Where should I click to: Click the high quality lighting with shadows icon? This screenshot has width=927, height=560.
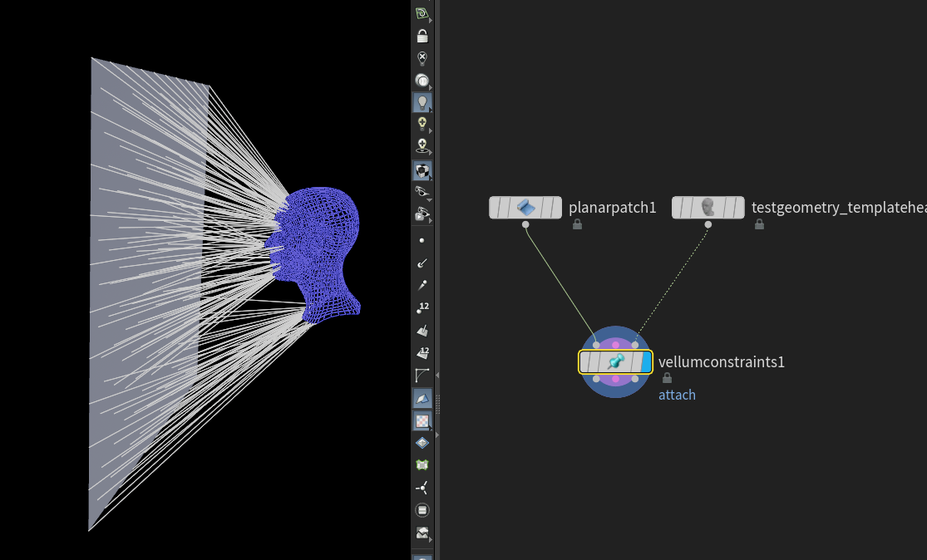pyautogui.click(x=422, y=145)
